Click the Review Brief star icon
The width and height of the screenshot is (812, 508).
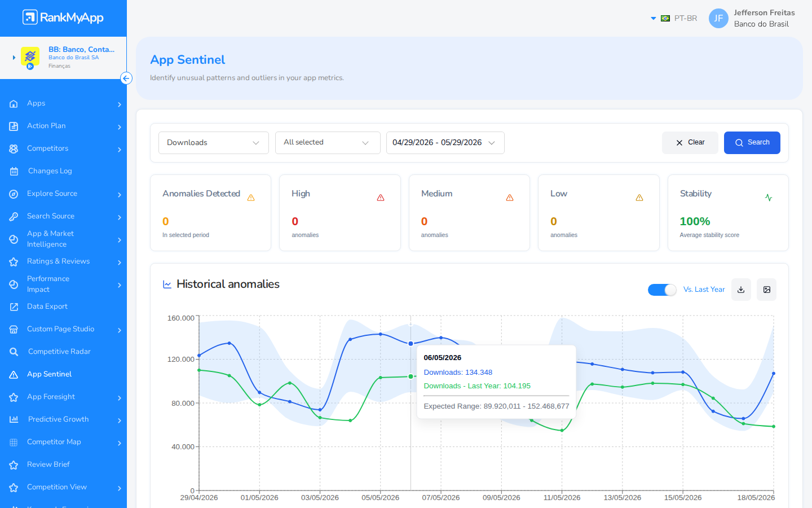pos(14,465)
